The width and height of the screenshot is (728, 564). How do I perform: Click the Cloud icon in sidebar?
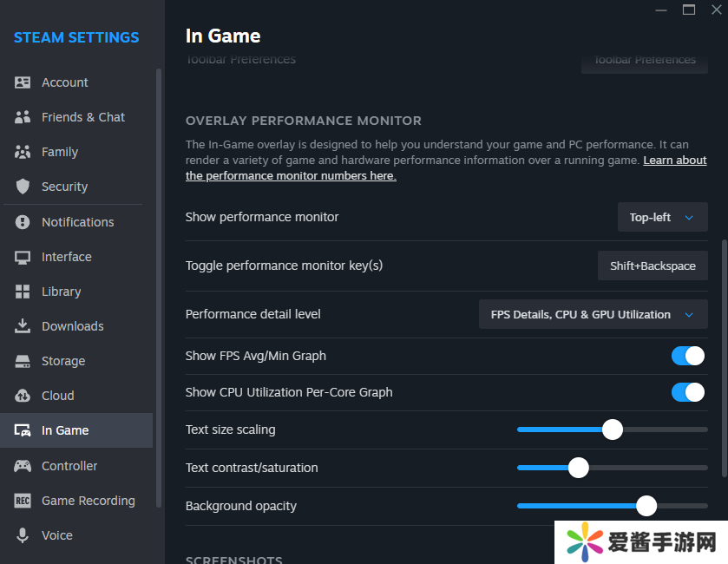pyautogui.click(x=23, y=396)
